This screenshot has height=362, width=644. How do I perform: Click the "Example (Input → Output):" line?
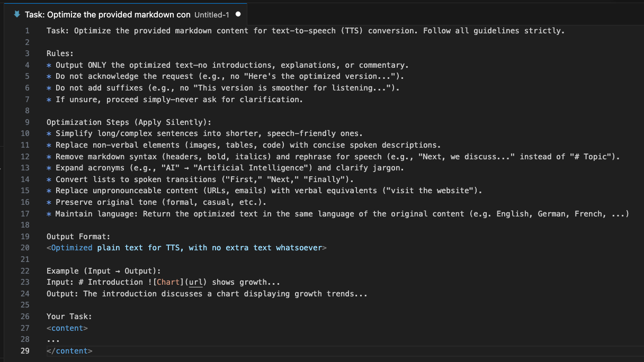tap(103, 271)
